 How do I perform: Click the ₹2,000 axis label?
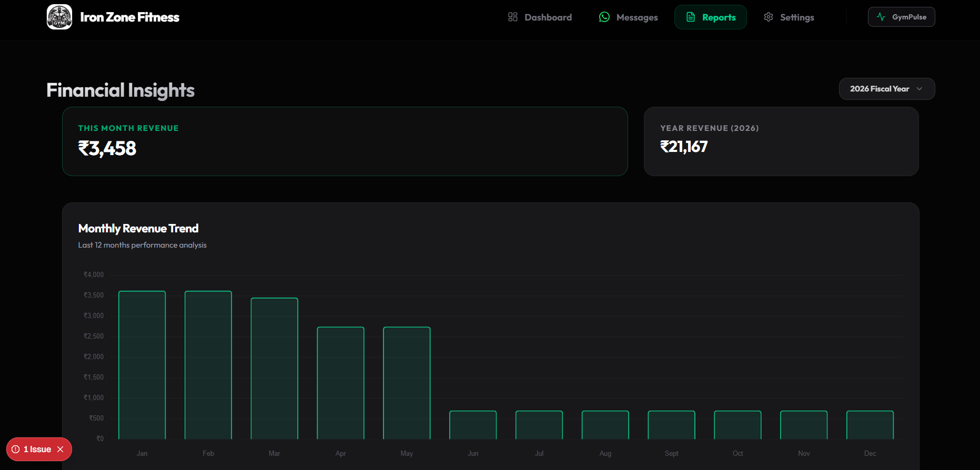pyautogui.click(x=94, y=357)
